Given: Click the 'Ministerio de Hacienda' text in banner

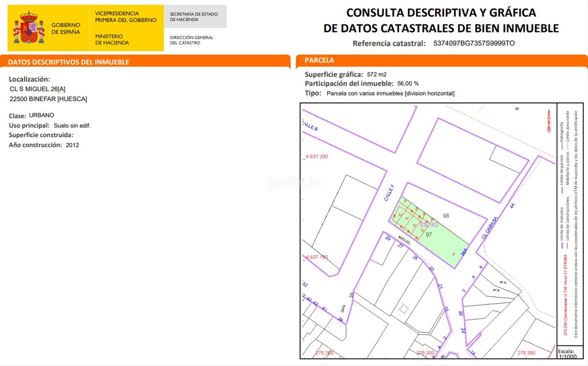Looking at the screenshot, I should tap(112, 39).
